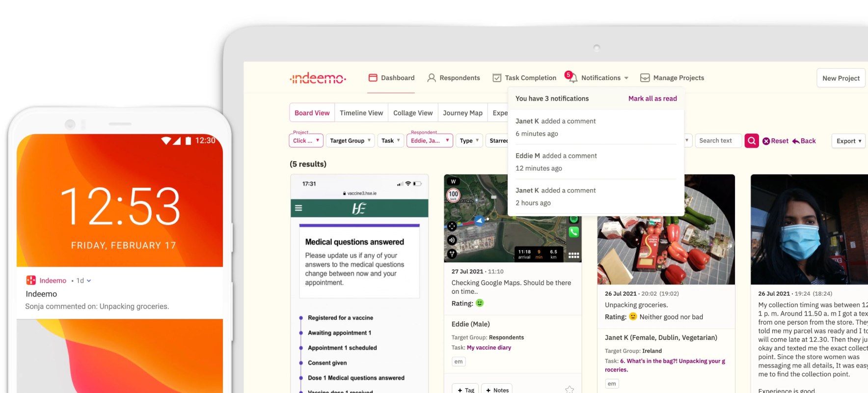Mark all notifications as read
The height and width of the screenshot is (393, 868).
point(652,98)
